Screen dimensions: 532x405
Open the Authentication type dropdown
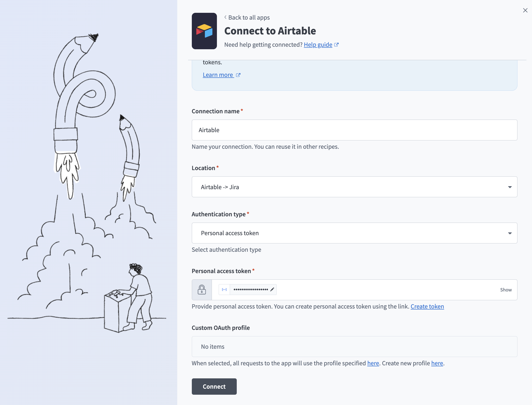click(354, 233)
